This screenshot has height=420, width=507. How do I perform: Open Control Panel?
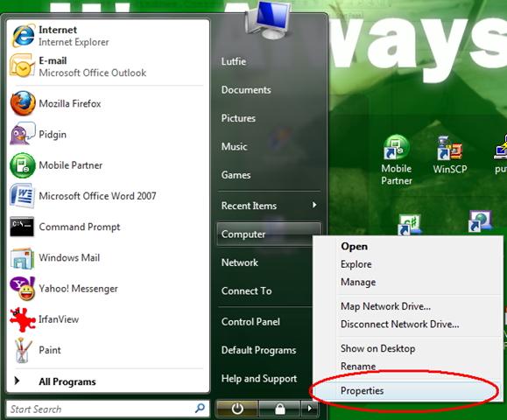coord(250,322)
